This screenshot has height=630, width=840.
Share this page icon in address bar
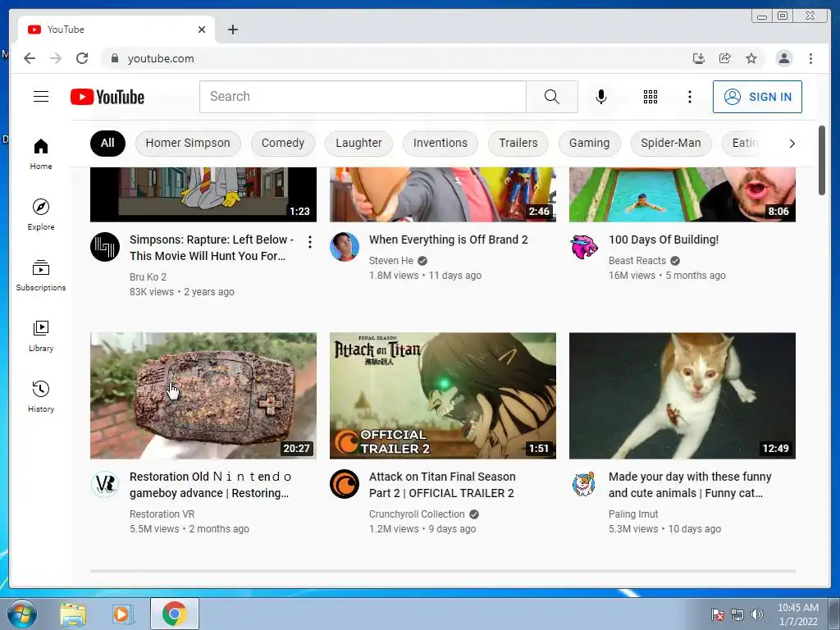pyautogui.click(x=725, y=58)
